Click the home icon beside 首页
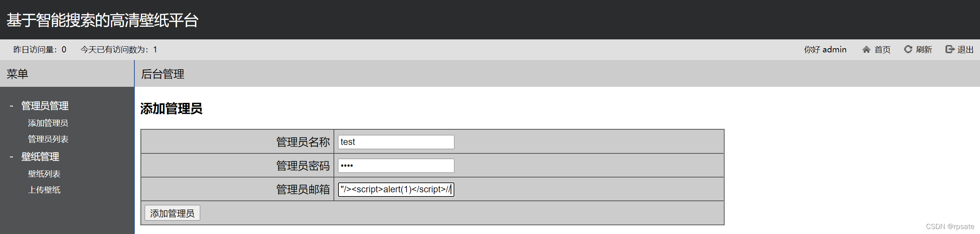 coord(866,49)
